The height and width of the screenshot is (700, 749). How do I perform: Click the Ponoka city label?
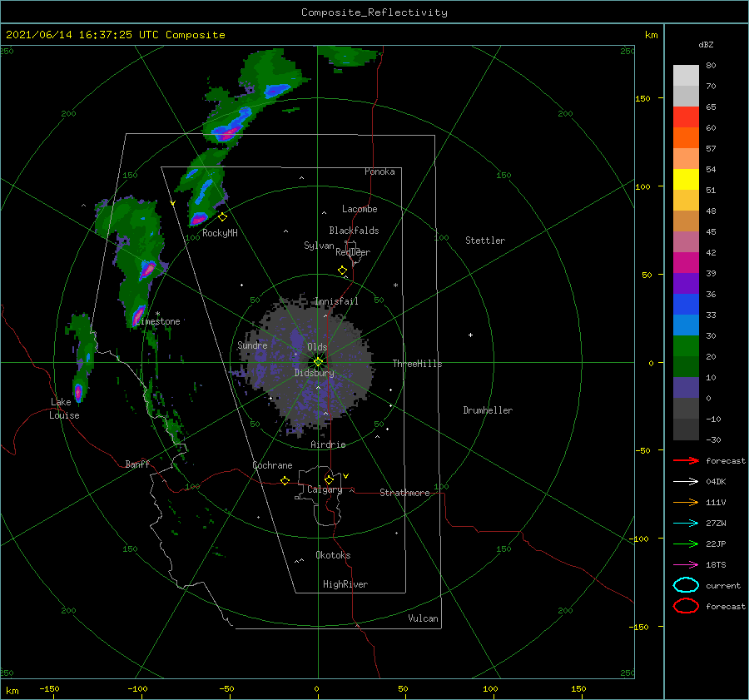pyautogui.click(x=379, y=171)
